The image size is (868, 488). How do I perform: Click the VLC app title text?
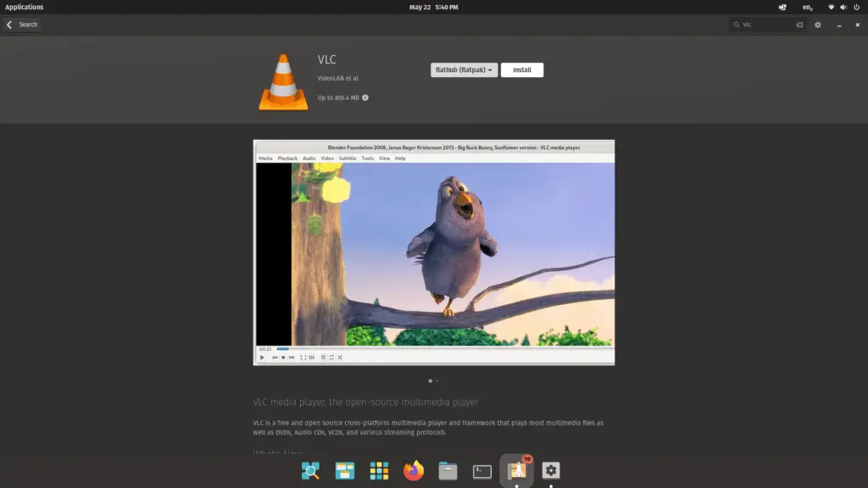coord(326,60)
